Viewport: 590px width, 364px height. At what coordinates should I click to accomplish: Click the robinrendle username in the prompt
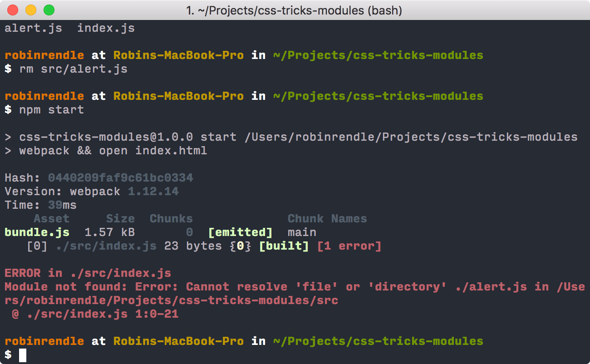44,55
